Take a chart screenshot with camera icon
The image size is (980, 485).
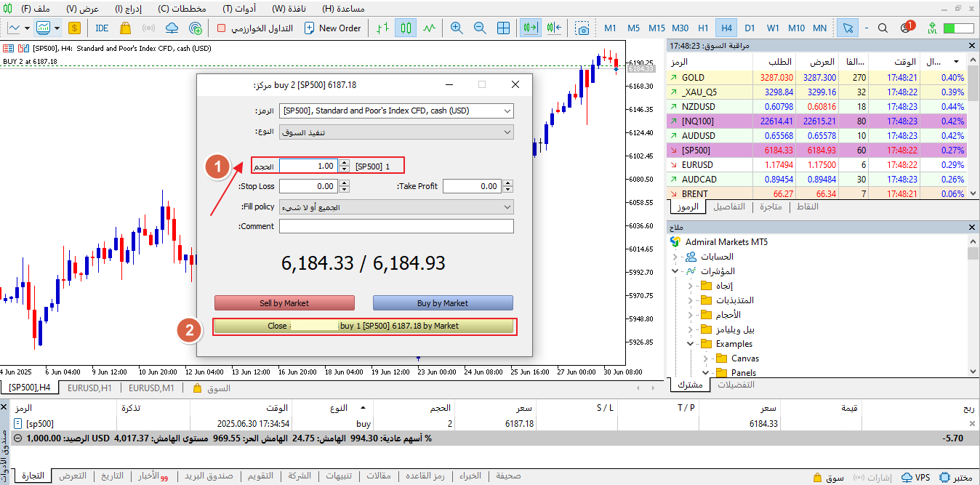(x=582, y=28)
